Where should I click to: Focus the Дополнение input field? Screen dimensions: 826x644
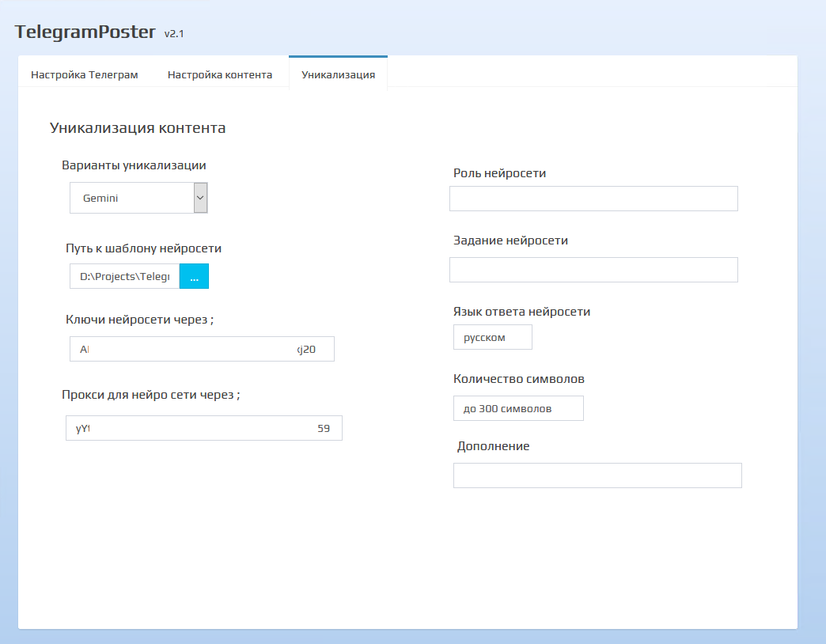coord(597,475)
